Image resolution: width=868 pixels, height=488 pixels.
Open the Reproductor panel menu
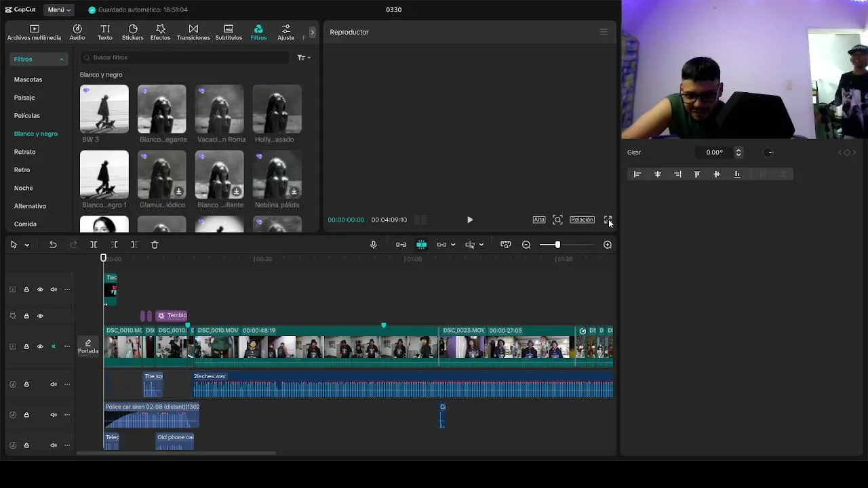tap(604, 32)
